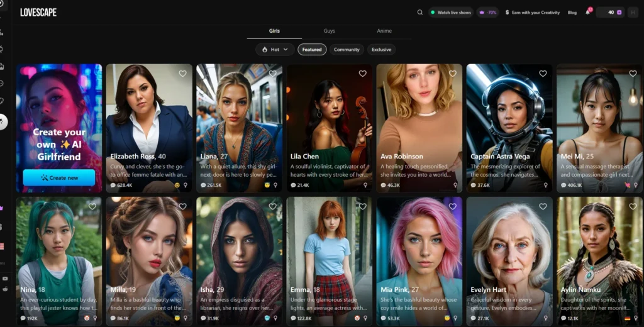Switch to the Guys tab
The image size is (644, 327).
329,31
